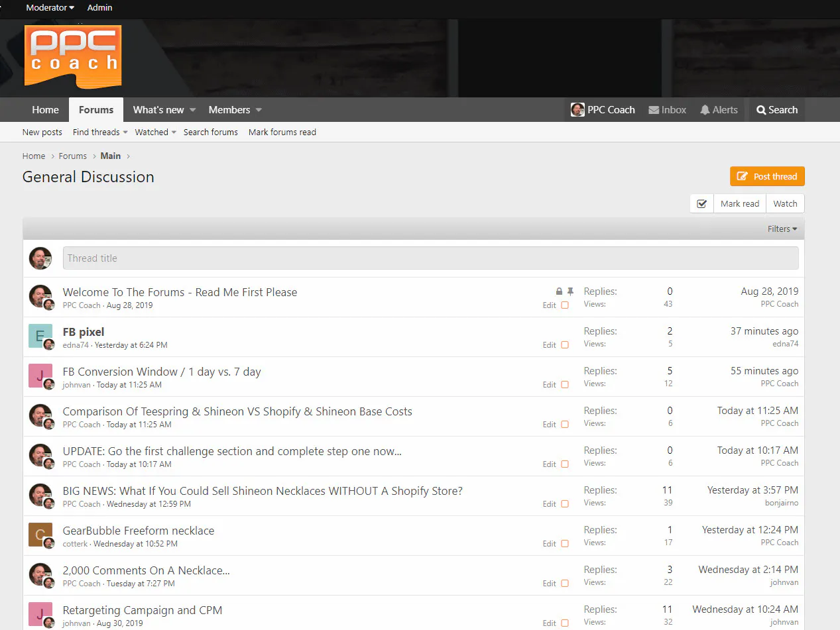Open the Filters dropdown

click(x=782, y=229)
